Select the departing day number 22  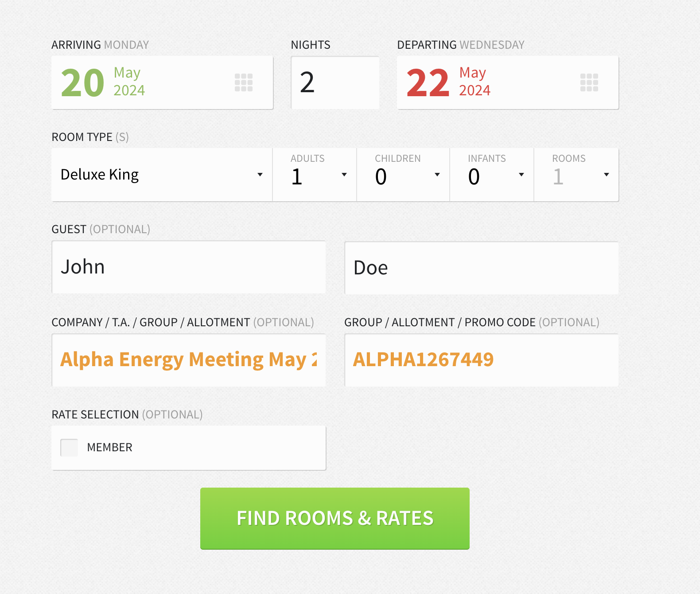click(x=428, y=83)
